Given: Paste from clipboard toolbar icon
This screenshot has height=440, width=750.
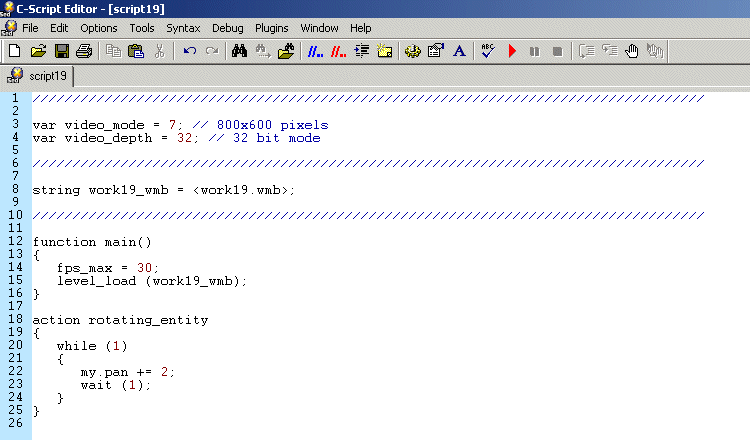Looking at the screenshot, I should click(137, 50).
